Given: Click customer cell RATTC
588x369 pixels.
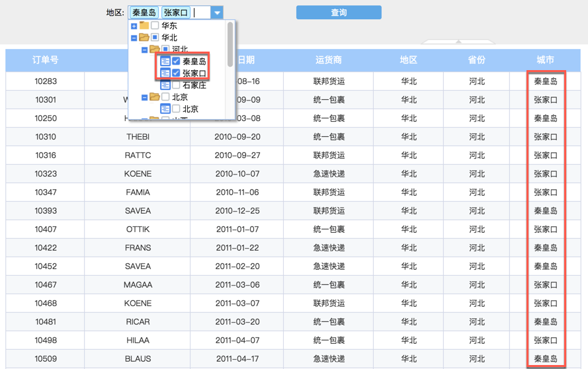Looking at the screenshot, I should pos(138,155).
